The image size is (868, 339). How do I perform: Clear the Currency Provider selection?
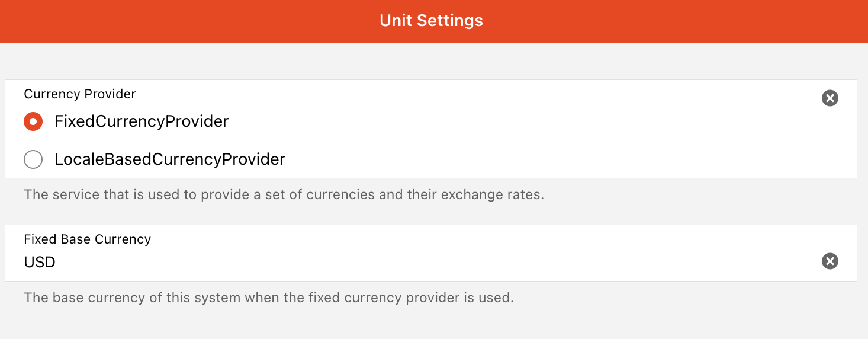[830, 98]
